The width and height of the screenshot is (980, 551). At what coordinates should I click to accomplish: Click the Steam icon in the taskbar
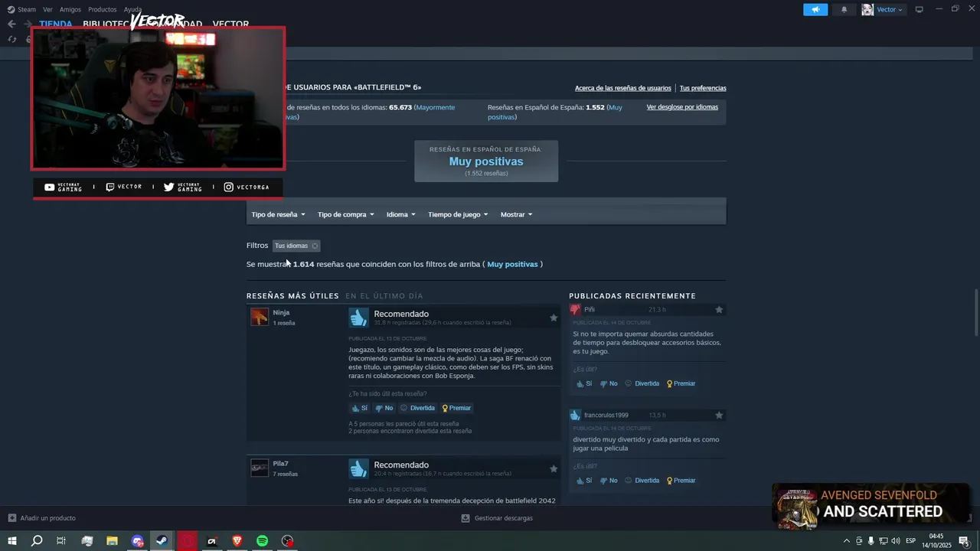pyautogui.click(x=162, y=541)
